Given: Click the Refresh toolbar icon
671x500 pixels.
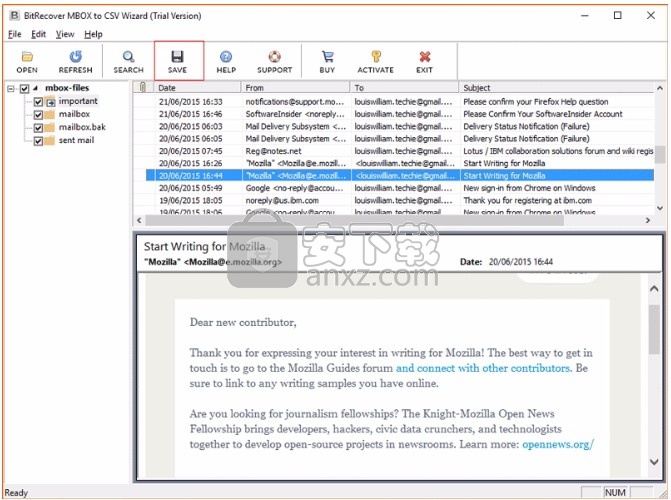Looking at the screenshot, I should point(76,57).
